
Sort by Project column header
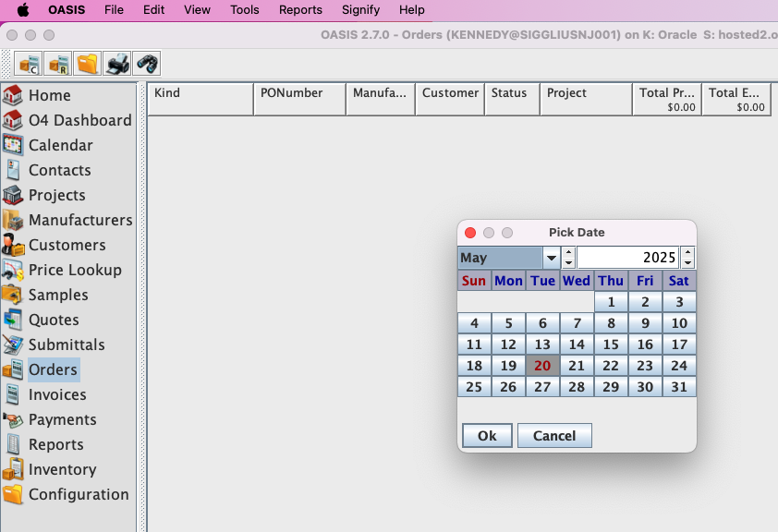click(586, 99)
